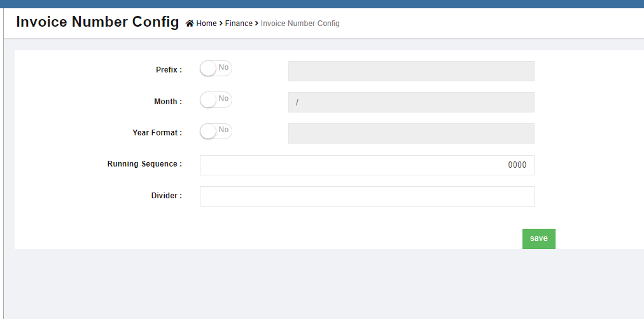
Task: Focus the Prefix text field
Action: coord(411,71)
